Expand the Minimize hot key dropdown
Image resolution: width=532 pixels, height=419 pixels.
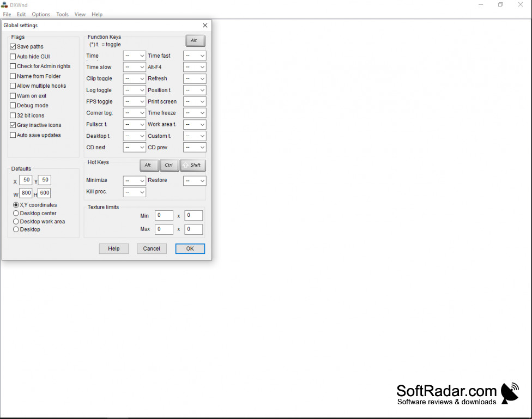pyautogui.click(x=134, y=181)
